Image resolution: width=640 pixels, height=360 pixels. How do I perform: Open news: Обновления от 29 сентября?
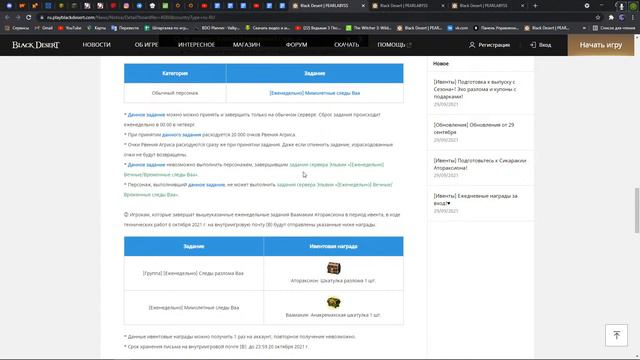coord(473,129)
